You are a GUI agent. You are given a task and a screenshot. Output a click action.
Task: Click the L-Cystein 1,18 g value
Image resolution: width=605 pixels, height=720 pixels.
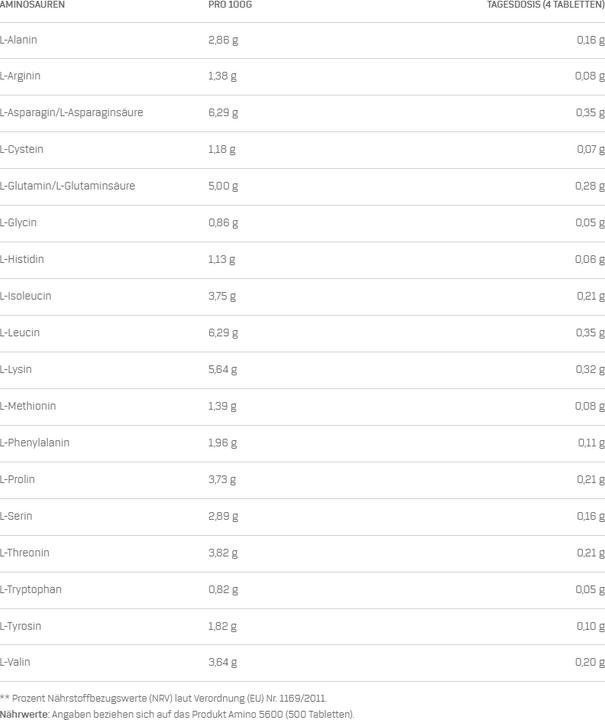click(x=222, y=149)
